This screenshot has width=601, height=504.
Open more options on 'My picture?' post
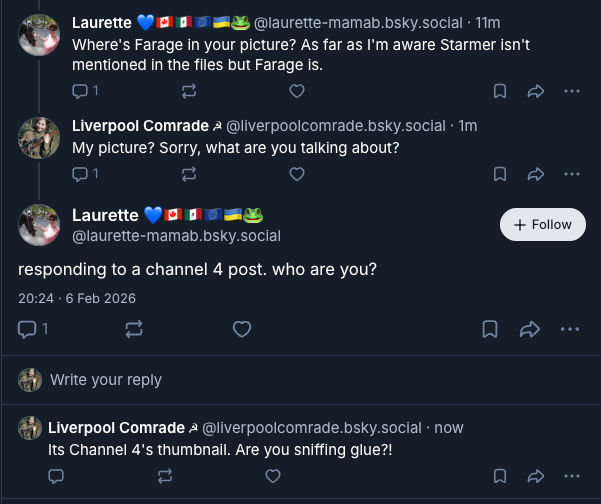(x=571, y=174)
